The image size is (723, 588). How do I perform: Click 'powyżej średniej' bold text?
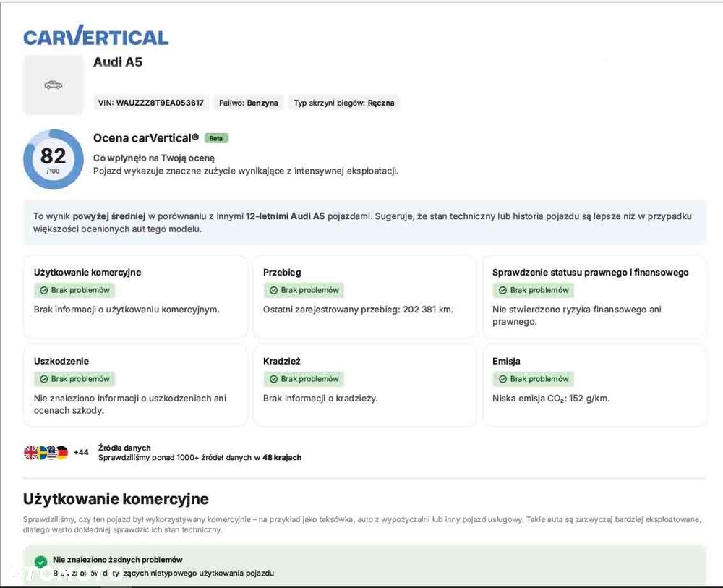point(109,216)
